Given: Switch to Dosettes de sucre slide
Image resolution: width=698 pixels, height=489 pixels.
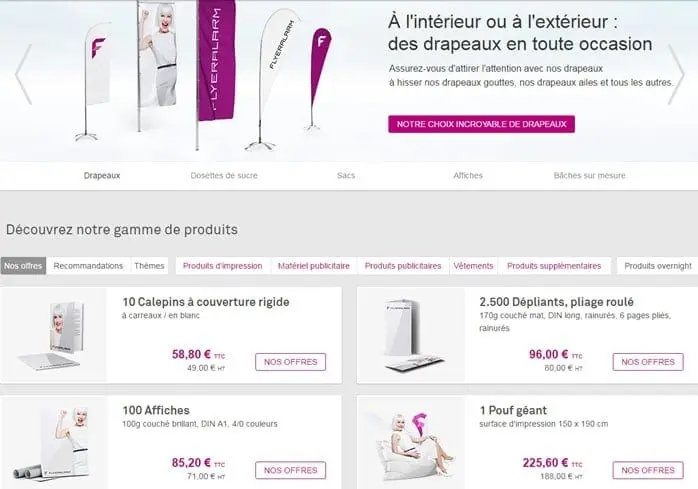Looking at the screenshot, I should pyautogui.click(x=224, y=175).
